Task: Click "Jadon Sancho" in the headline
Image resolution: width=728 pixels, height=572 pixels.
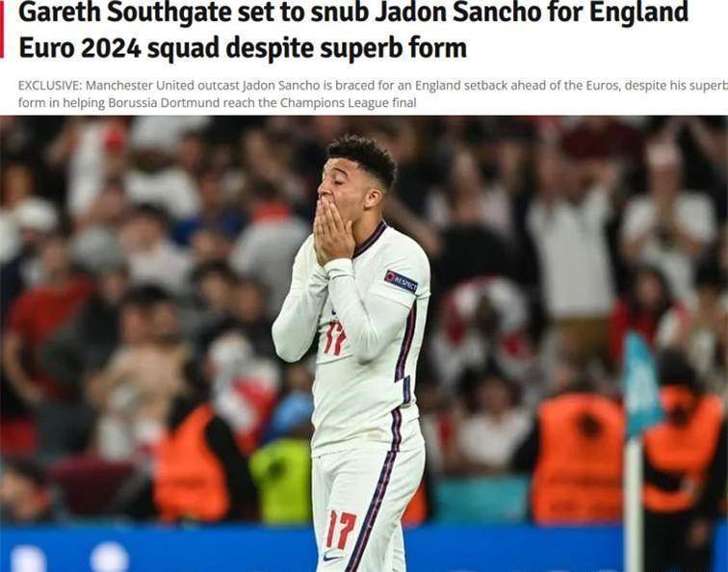Action: click(458, 13)
